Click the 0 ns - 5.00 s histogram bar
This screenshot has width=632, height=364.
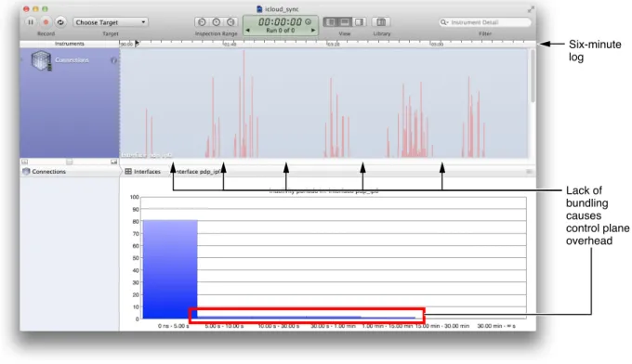170,269
